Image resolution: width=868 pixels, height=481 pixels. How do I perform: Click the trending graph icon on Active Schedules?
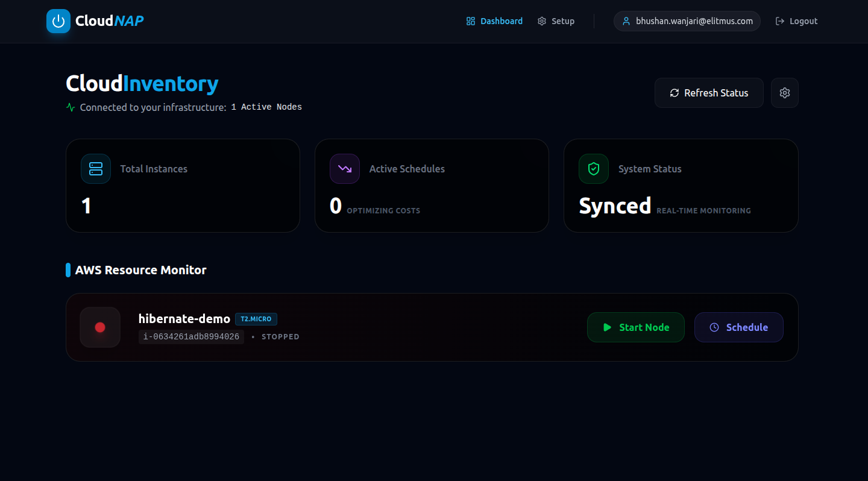click(x=344, y=169)
